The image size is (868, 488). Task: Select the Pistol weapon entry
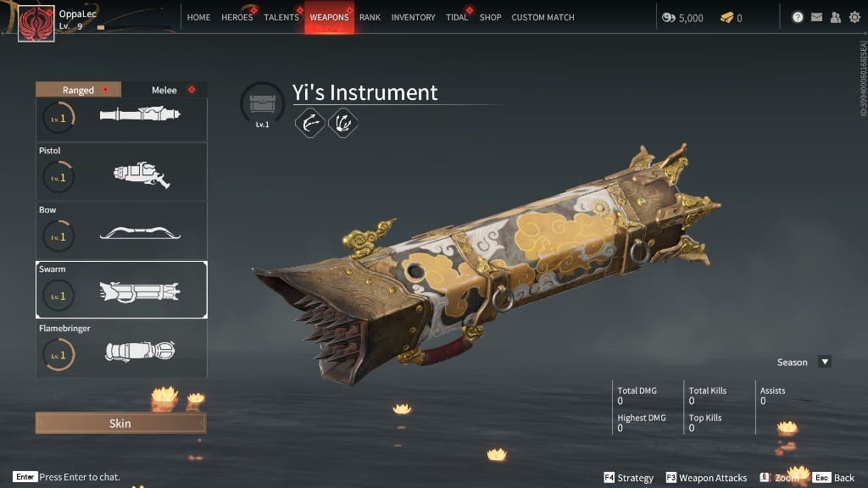tap(122, 171)
